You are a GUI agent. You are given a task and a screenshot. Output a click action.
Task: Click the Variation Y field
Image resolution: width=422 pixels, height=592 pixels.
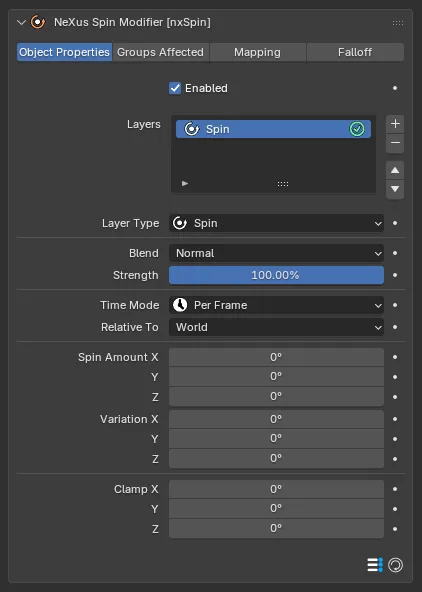click(276, 439)
